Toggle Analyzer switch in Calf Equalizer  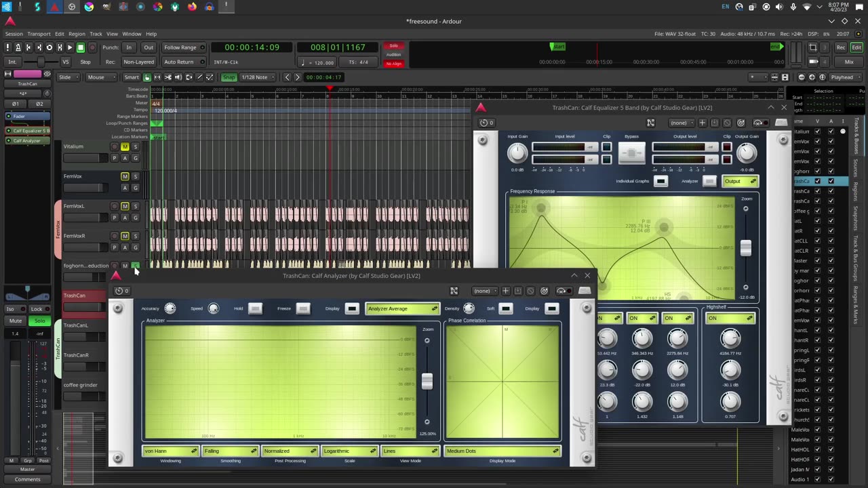(x=709, y=181)
